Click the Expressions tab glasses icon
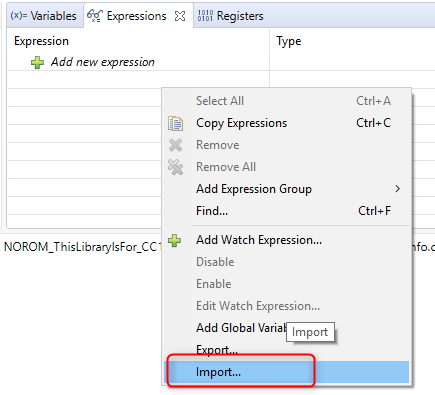 [94, 16]
